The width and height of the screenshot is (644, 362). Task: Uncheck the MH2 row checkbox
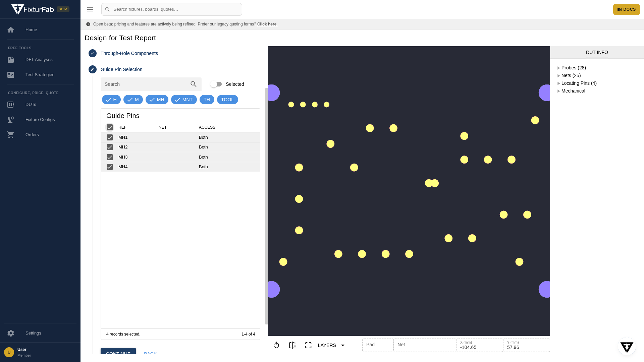pos(110,147)
